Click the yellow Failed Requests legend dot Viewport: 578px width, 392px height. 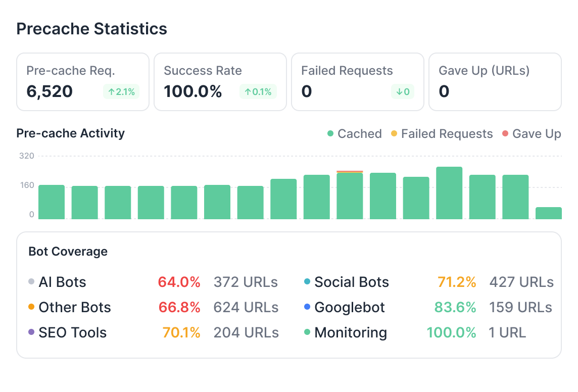click(394, 133)
